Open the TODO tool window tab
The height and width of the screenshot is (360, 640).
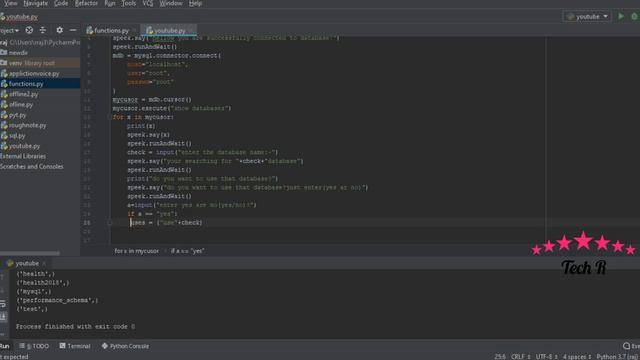(x=34, y=346)
